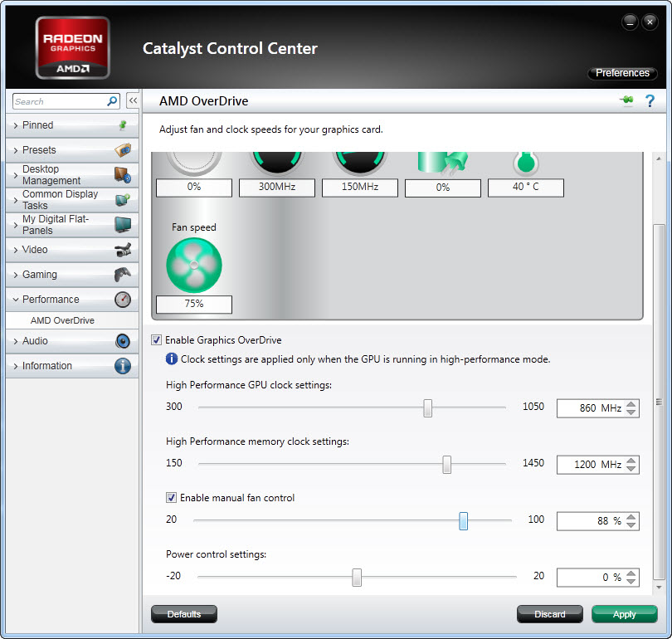Click the My Digital Flat-Panels monitor icon

click(x=123, y=225)
